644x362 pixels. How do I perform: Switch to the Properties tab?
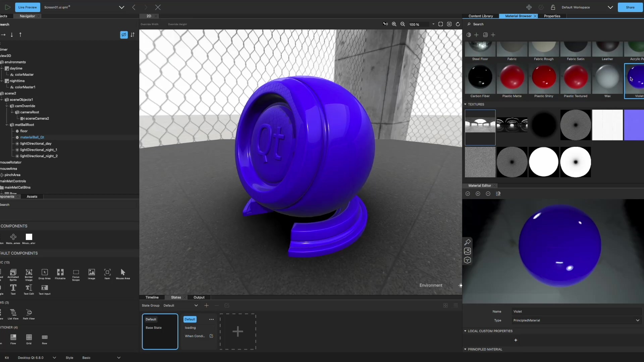coord(552,16)
